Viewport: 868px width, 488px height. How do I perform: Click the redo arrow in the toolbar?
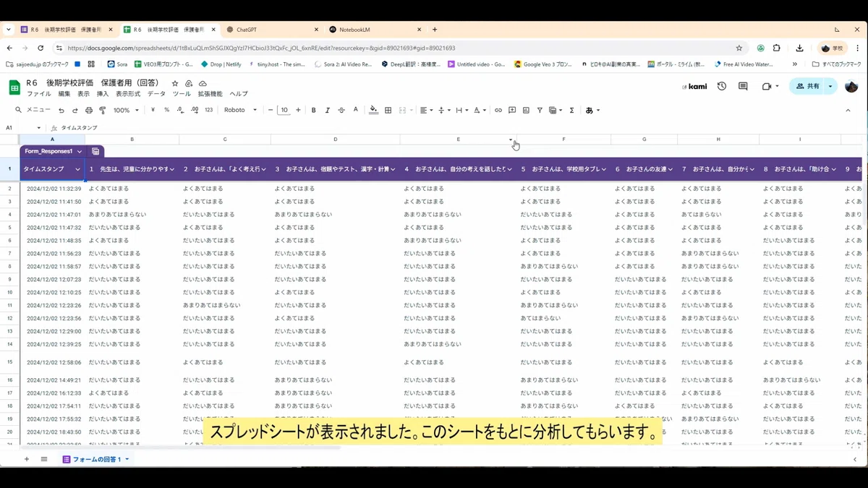pos(75,111)
